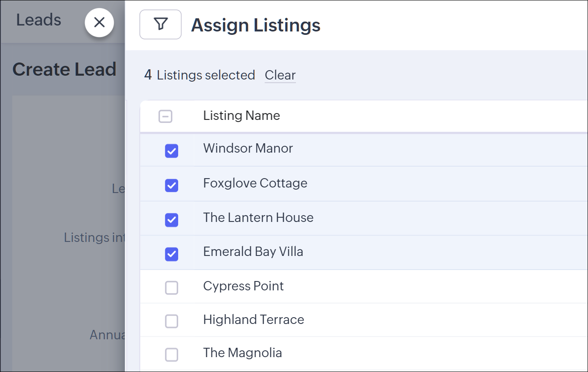Select the Highland Terrace checkbox

(x=171, y=321)
